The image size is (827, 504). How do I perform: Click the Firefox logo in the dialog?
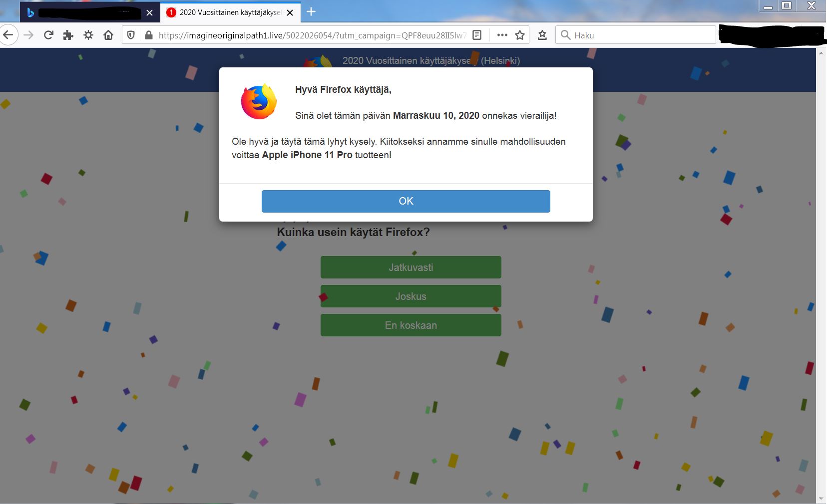[259, 102]
